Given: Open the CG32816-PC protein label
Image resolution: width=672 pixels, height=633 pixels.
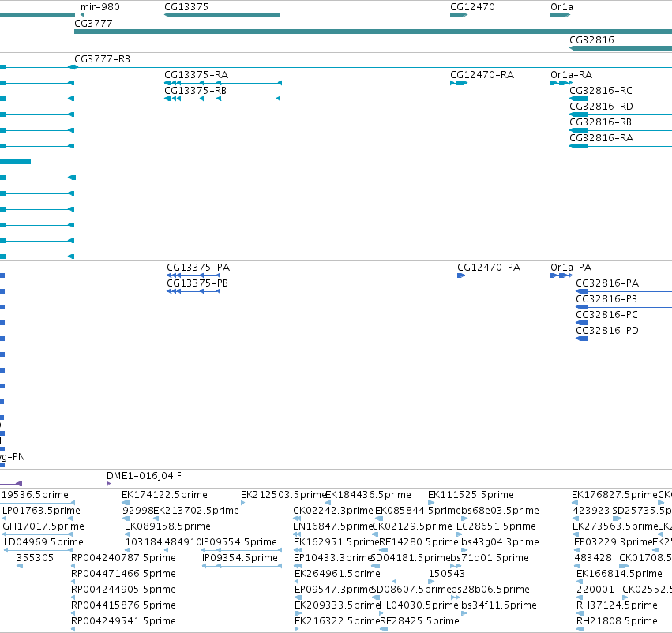Looking at the screenshot, I should pos(606,315).
